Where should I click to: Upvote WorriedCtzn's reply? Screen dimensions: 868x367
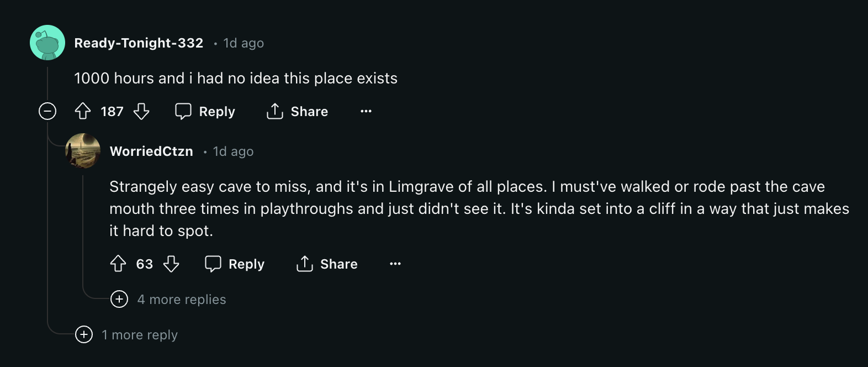(118, 264)
